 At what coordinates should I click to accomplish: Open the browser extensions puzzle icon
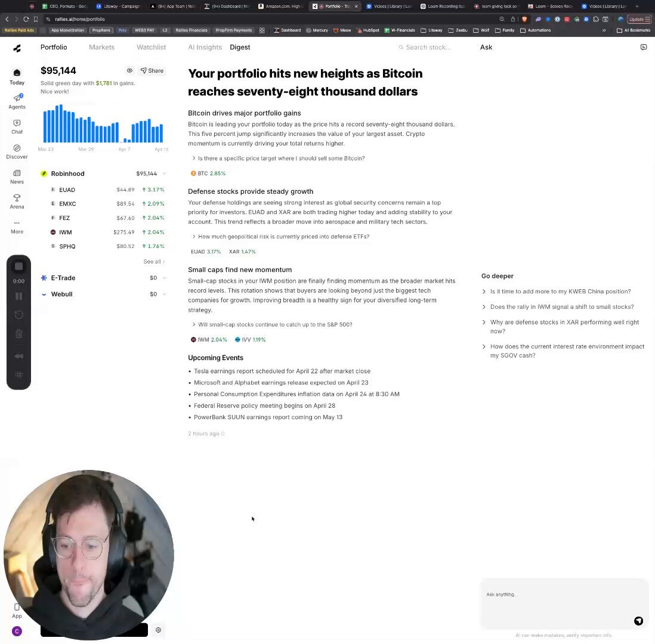point(596,19)
